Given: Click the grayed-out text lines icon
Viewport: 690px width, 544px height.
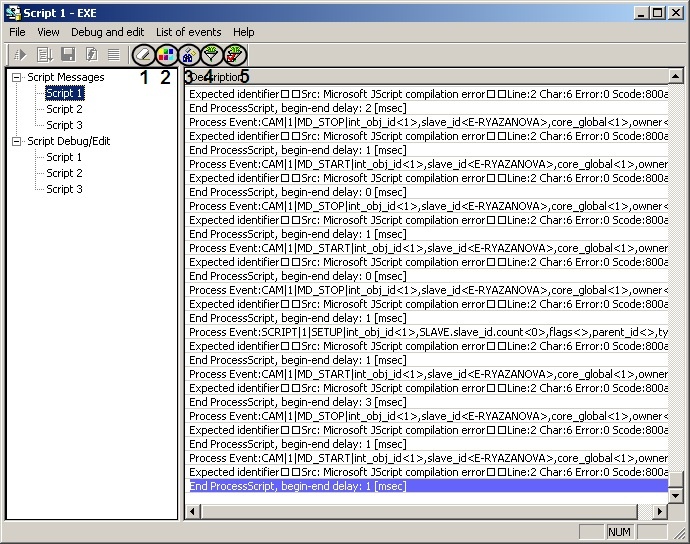Looking at the screenshot, I should point(113,55).
